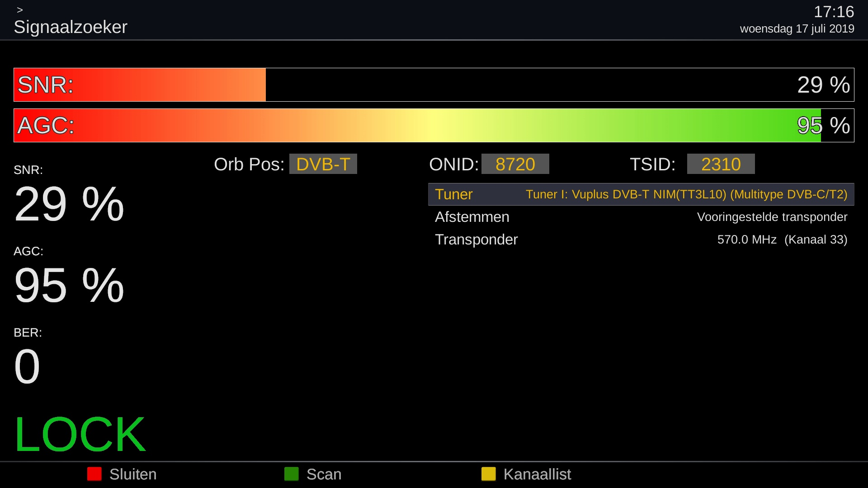Select the Afstemmen settings row
The height and width of the screenshot is (488, 868).
472,217
